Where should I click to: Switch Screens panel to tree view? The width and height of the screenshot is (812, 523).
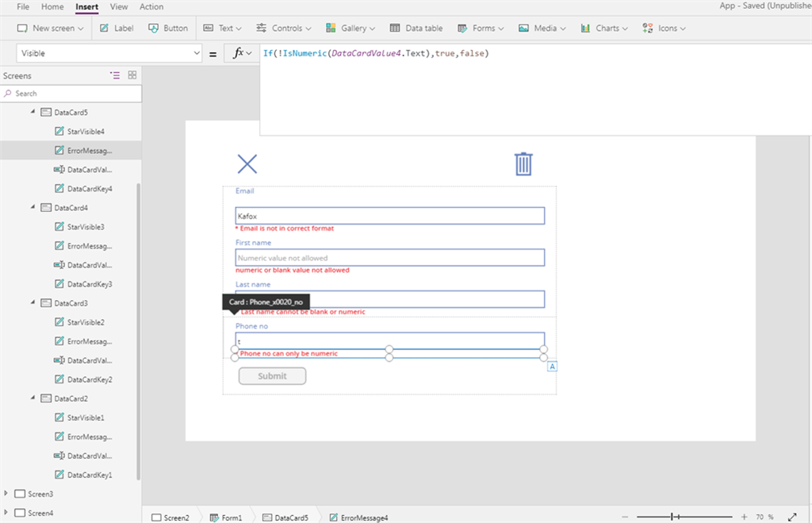[x=115, y=75]
